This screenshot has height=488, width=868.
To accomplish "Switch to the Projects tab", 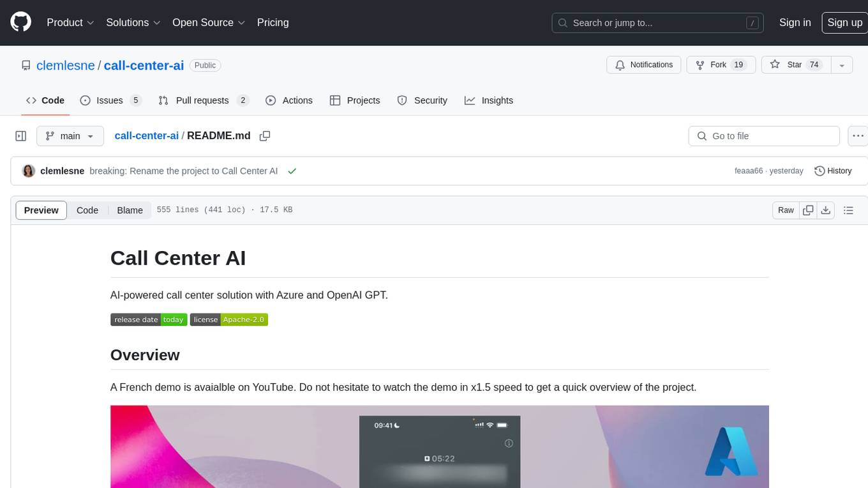I will pyautogui.click(x=355, y=100).
